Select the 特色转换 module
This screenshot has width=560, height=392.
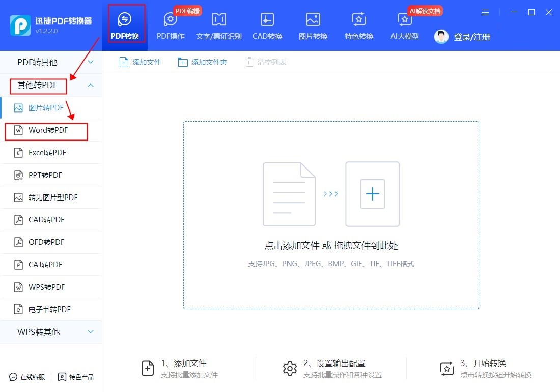coord(358,23)
